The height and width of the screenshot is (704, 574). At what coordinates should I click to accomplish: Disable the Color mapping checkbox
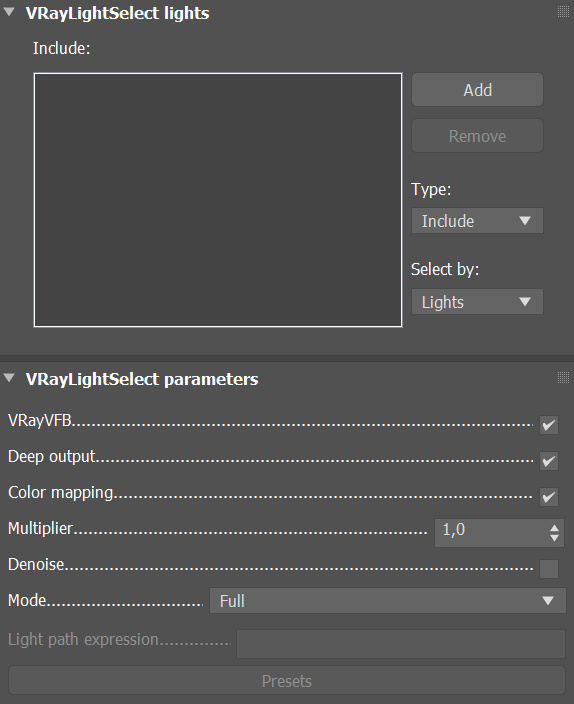[x=549, y=497]
